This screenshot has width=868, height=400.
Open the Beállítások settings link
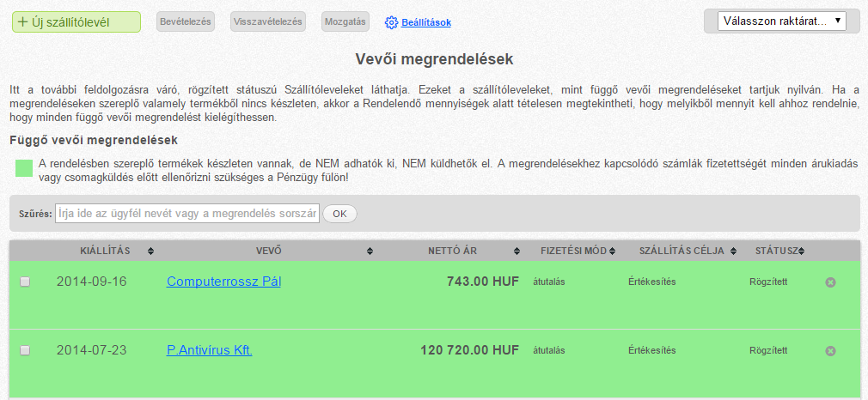426,22
